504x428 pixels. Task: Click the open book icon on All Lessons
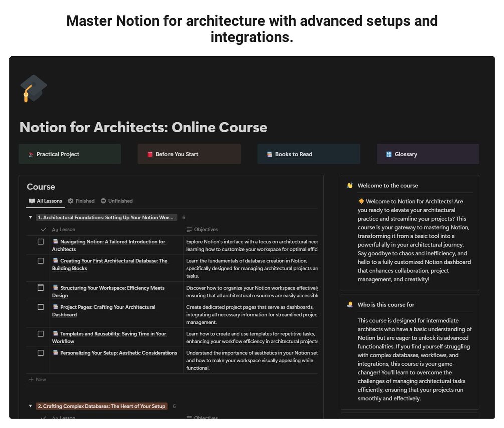pos(32,201)
